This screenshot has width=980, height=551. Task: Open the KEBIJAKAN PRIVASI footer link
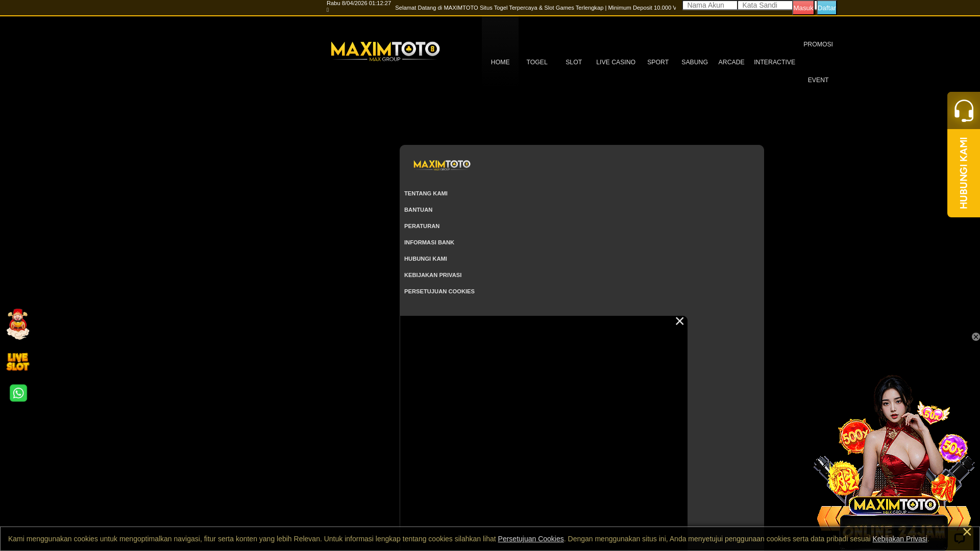tap(433, 275)
